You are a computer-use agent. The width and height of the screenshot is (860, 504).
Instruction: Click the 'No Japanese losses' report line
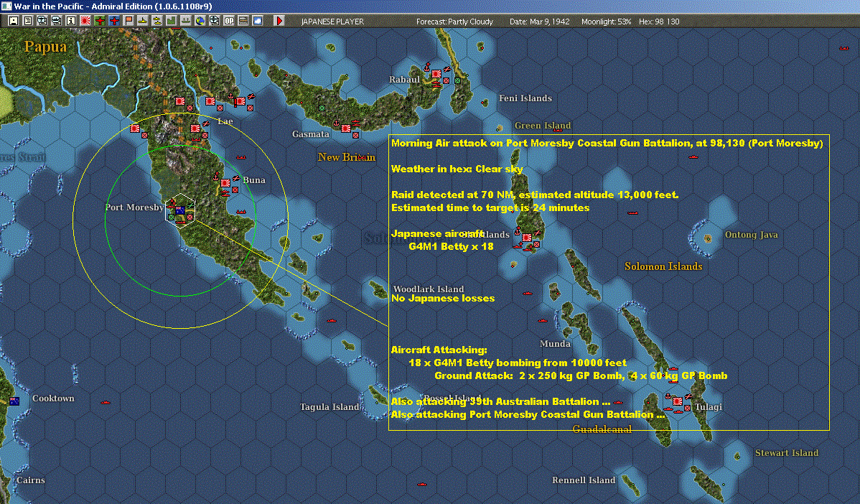pyautogui.click(x=443, y=299)
